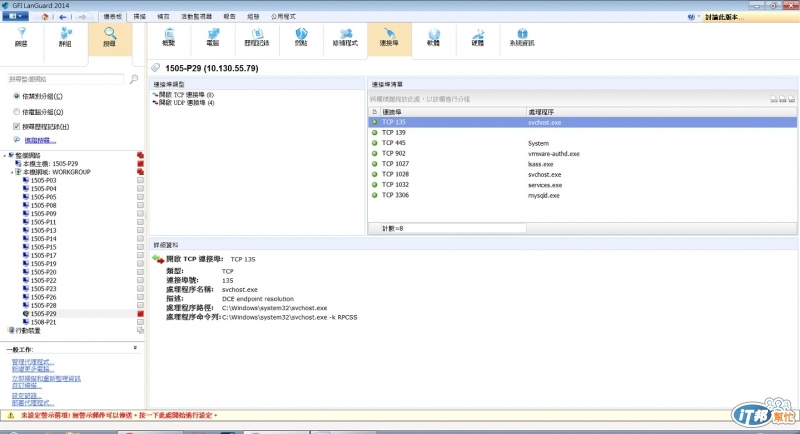Select the TCP 1027 lsass.exe row
The width and height of the screenshot is (800, 434).
(582, 164)
